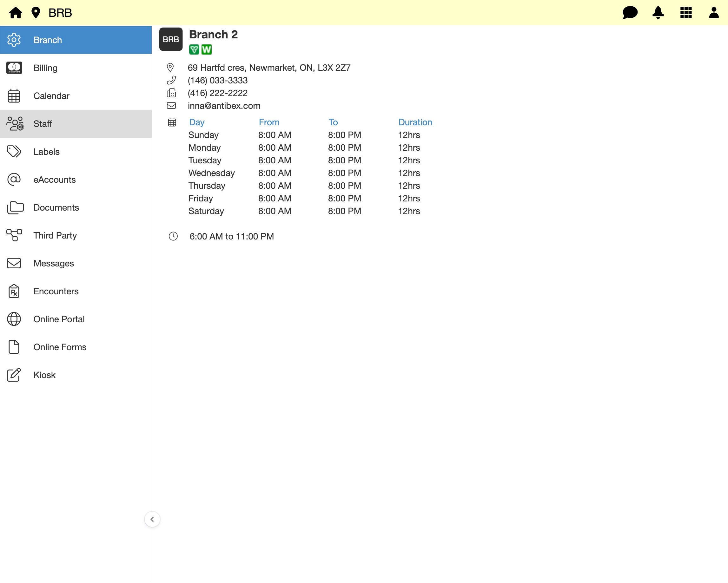Open the Encounters section
This screenshot has height=583, width=728.
[56, 291]
